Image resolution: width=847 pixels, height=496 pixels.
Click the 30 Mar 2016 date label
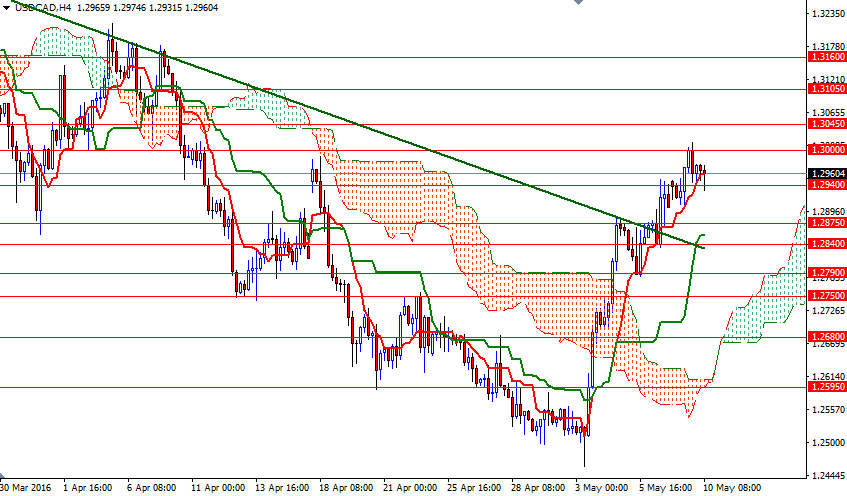(x=25, y=488)
